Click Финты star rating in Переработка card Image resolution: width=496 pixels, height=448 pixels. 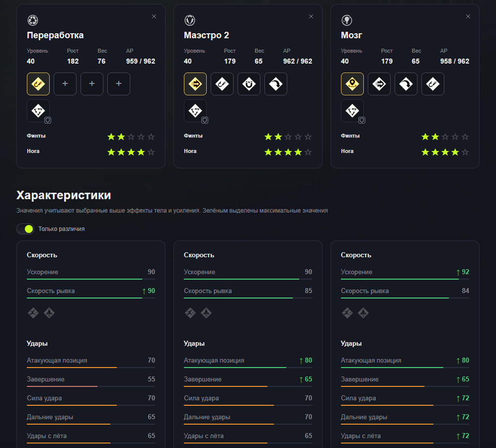[131, 137]
